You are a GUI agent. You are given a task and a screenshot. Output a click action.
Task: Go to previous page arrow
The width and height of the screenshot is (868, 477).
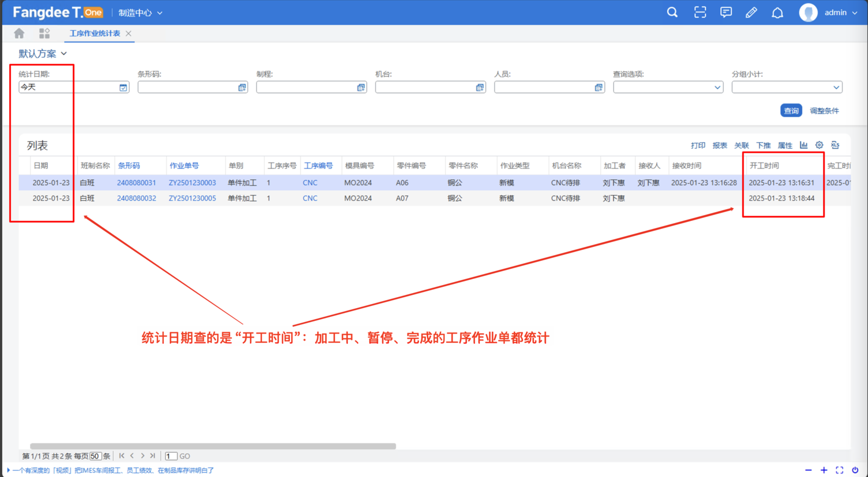(132, 456)
